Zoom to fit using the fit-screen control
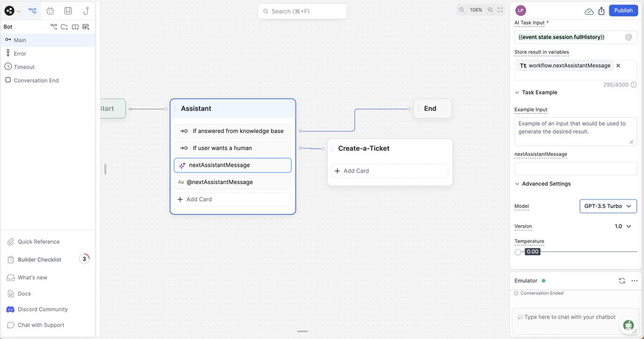Viewport: 644px width, 339px height. coord(500,10)
